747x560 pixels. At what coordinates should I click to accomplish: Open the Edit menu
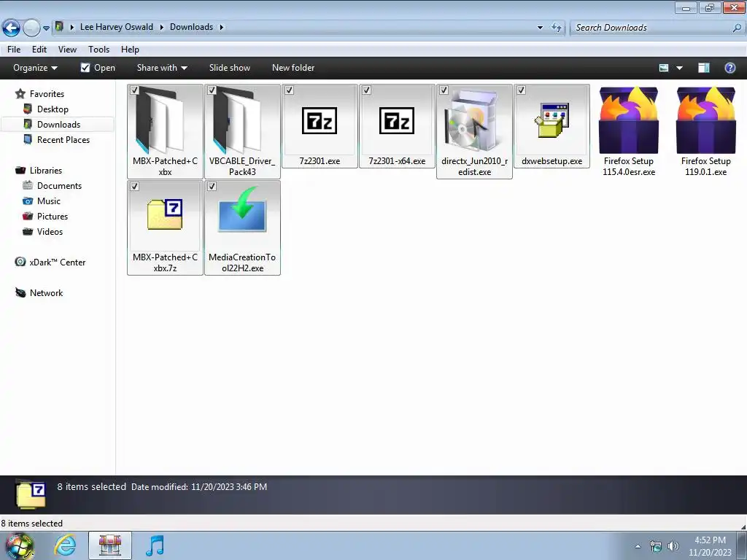(39, 50)
